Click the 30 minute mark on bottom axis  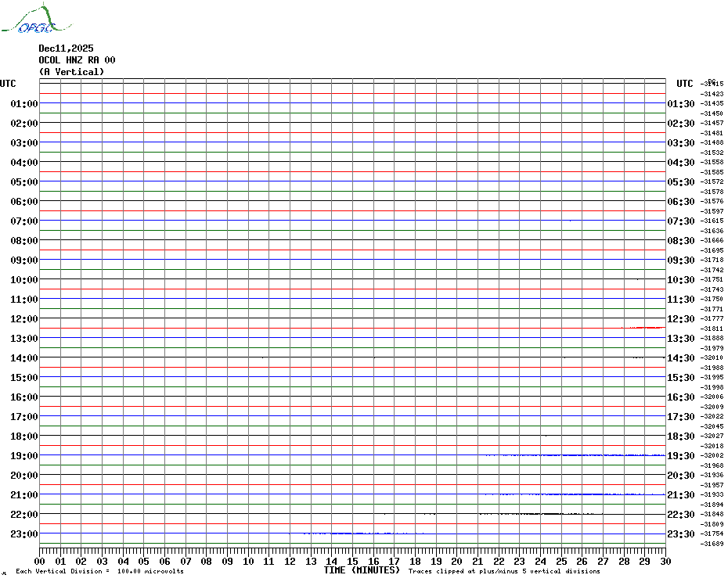[x=665, y=561]
